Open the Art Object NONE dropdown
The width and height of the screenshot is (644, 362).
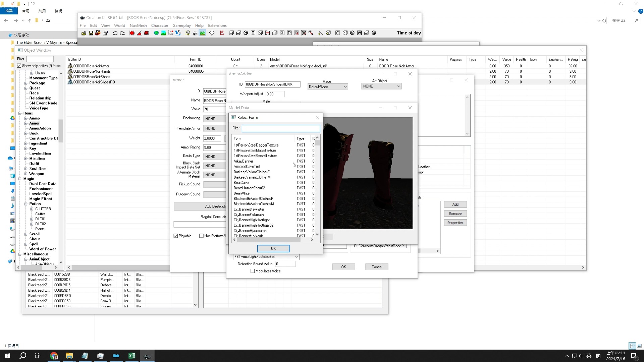coord(381,86)
